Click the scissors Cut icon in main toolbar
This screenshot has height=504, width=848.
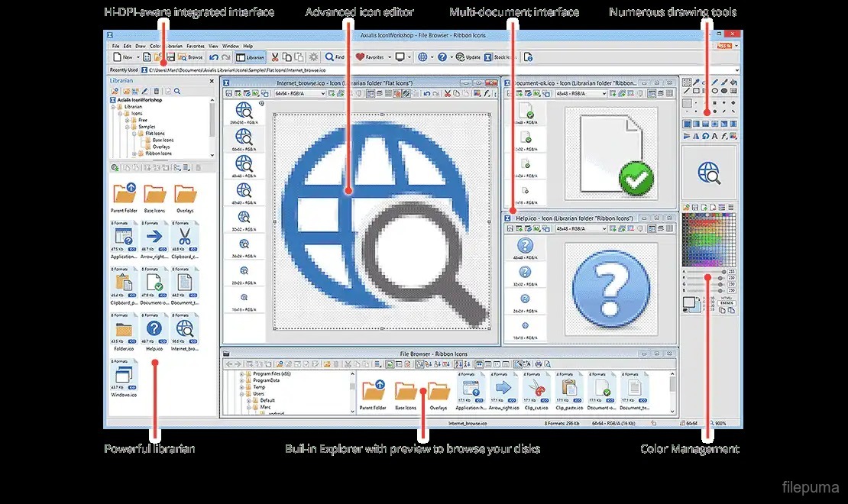pos(275,57)
